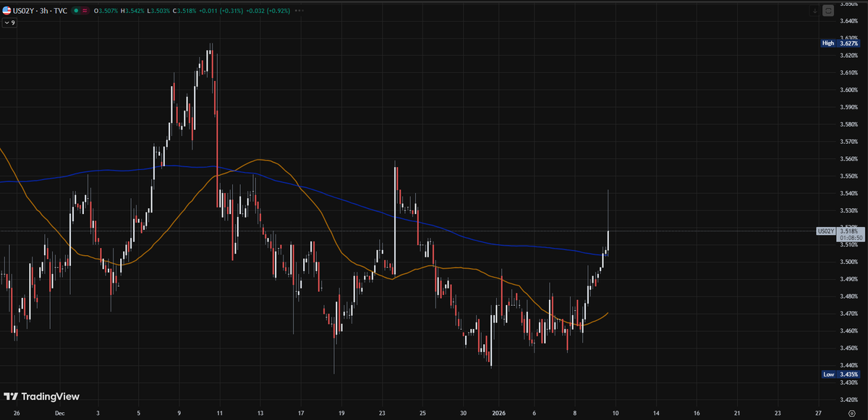Click the 2026 label on time axis

coord(499,413)
